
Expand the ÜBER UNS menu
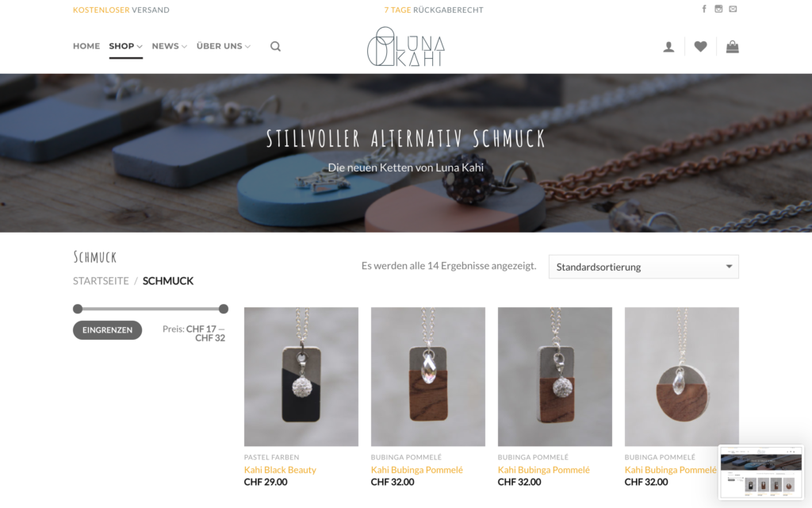click(224, 46)
